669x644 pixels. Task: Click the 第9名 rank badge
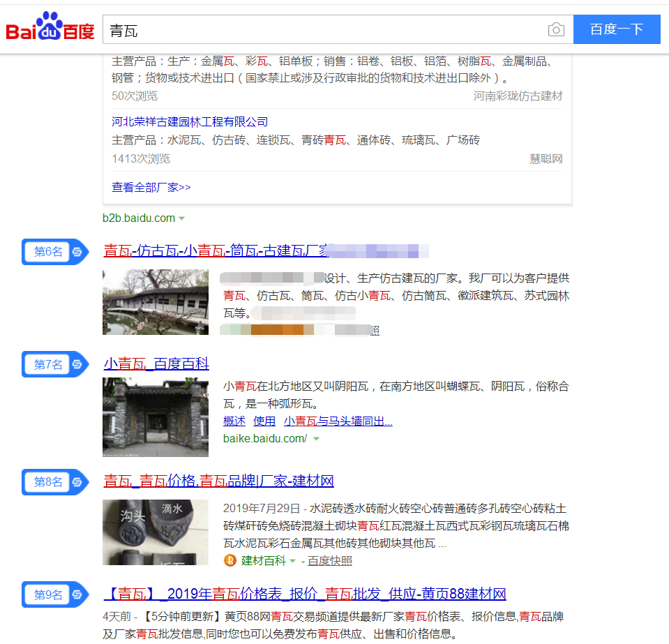56,594
